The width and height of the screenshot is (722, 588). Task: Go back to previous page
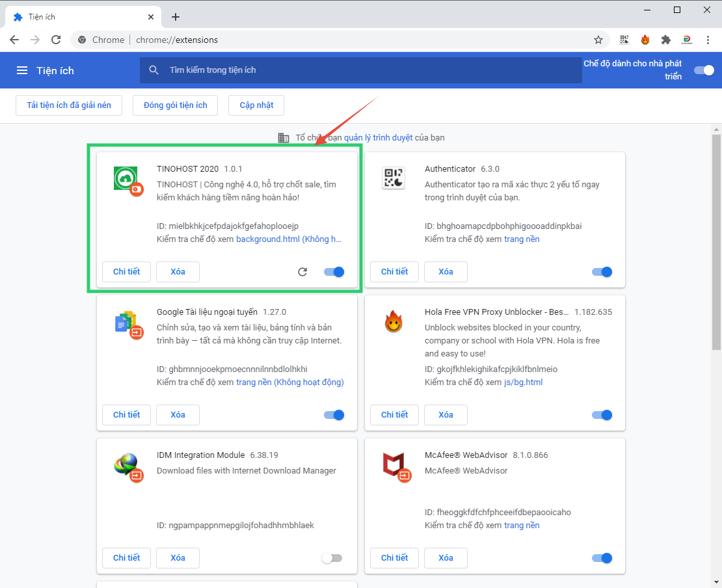[14, 40]
